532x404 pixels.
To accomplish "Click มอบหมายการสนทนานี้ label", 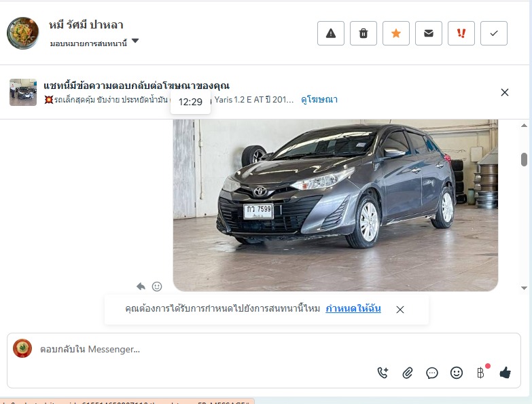I will coord(88,43).
